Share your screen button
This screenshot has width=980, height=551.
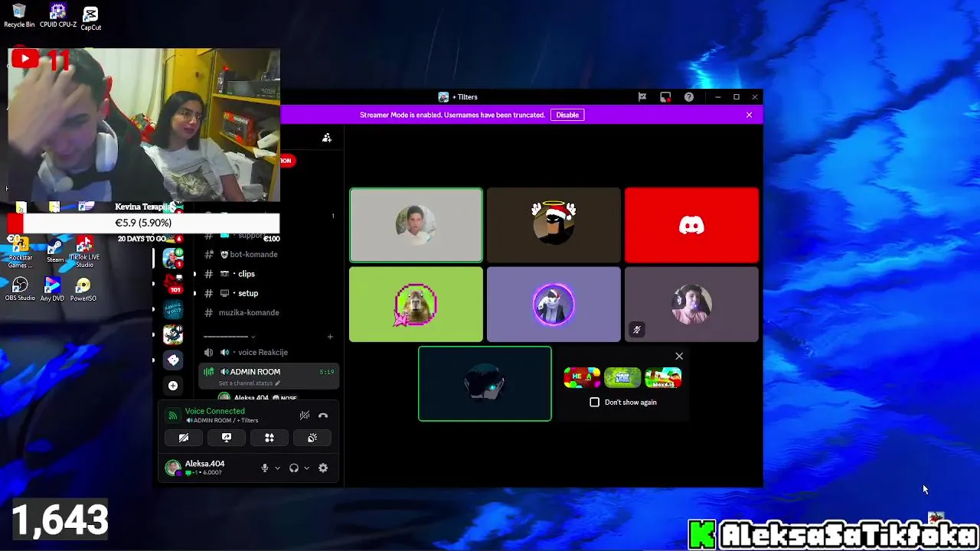coord(227,438)
